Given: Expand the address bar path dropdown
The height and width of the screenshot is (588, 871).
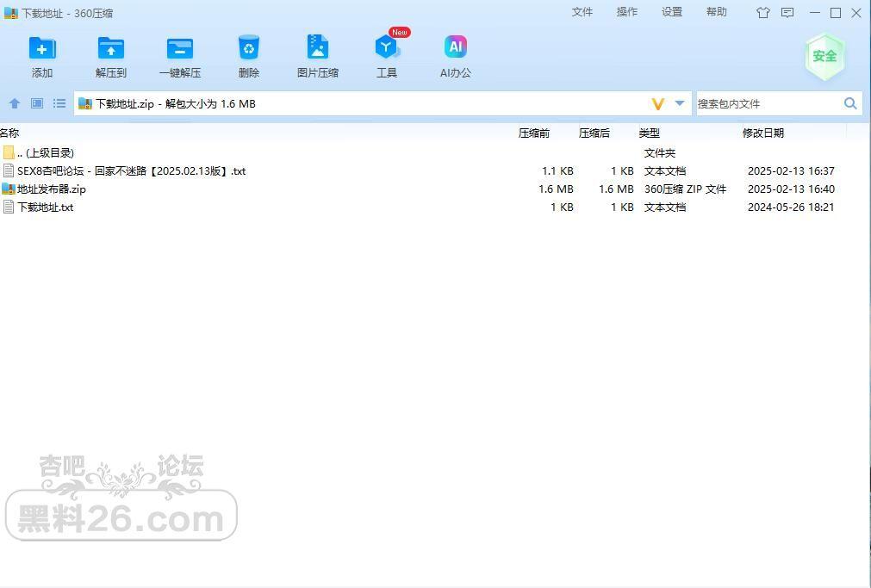Looking at the screenshot, I should (x=680, y=103).
